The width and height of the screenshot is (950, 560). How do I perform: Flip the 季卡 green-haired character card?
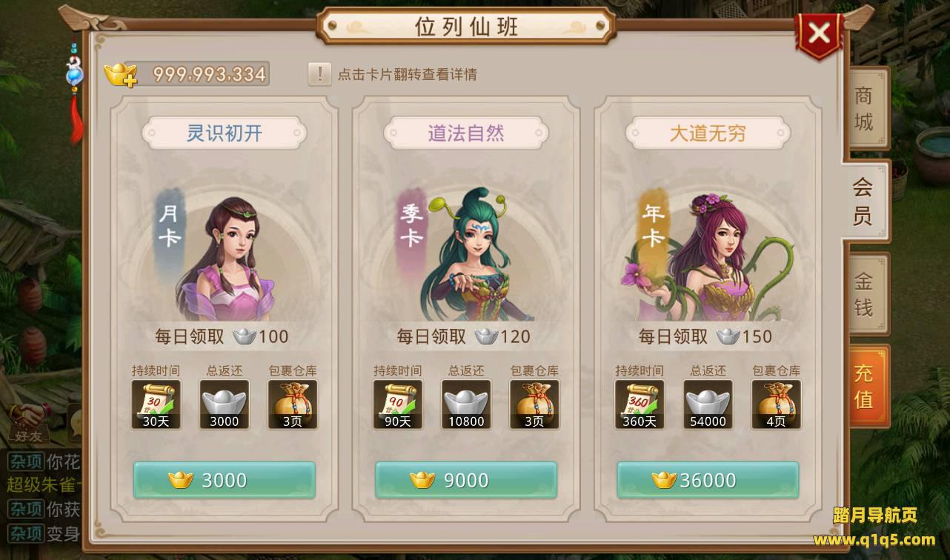point(466,252)
